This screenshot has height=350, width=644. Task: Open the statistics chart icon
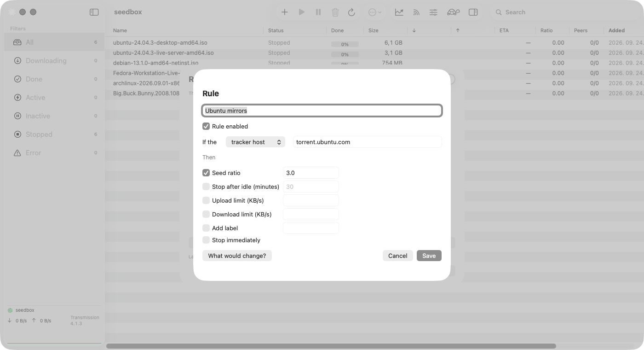pos(399,12)
